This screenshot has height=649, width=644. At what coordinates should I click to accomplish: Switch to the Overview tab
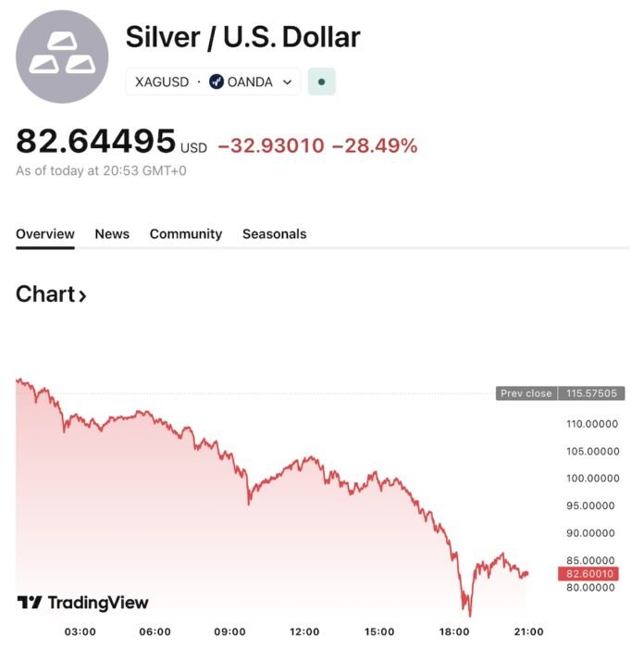point(45,234)
